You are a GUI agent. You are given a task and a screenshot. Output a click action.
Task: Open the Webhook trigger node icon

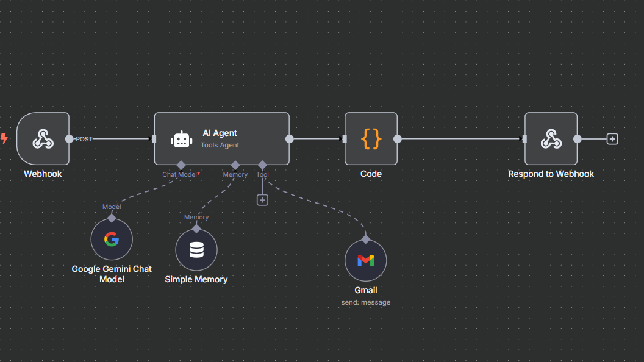click(x=43, y=139)
